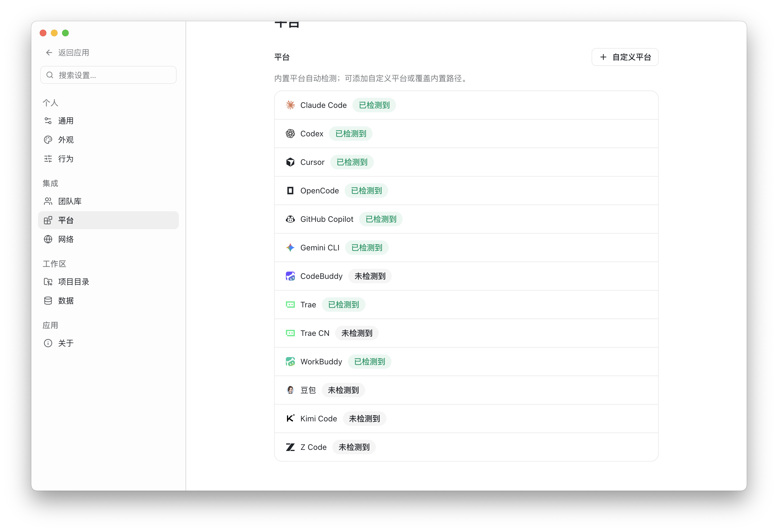Click the folder icon beside 项目目录
The width and height of the screenshot is (778, 532).
tap(48, 282)
